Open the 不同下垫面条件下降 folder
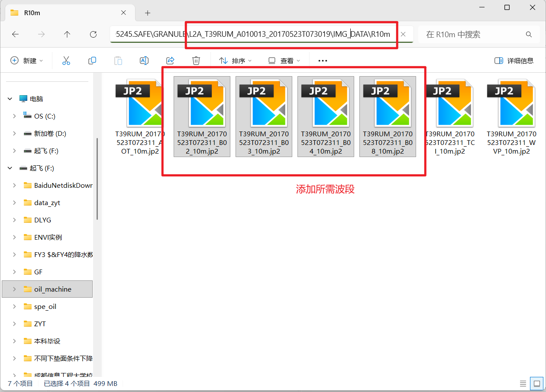Image resolution: width=546 pixels, height=392 pixels. [x=63, y=358]
